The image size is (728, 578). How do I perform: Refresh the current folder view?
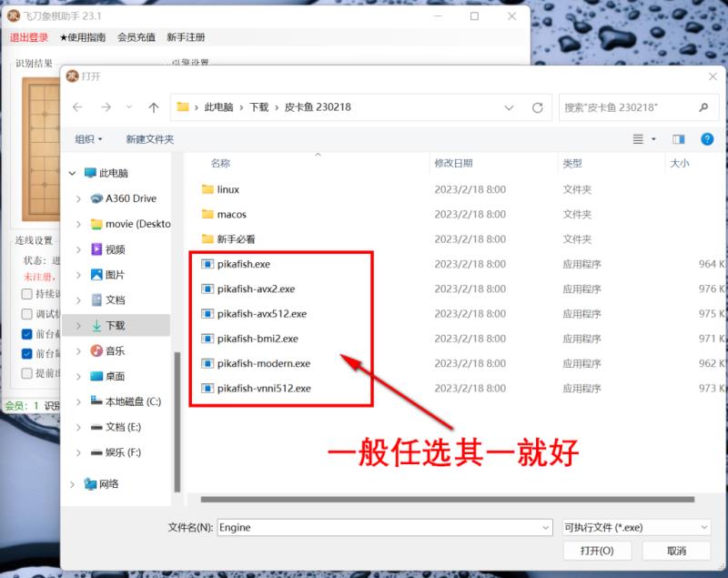[538, 107]
